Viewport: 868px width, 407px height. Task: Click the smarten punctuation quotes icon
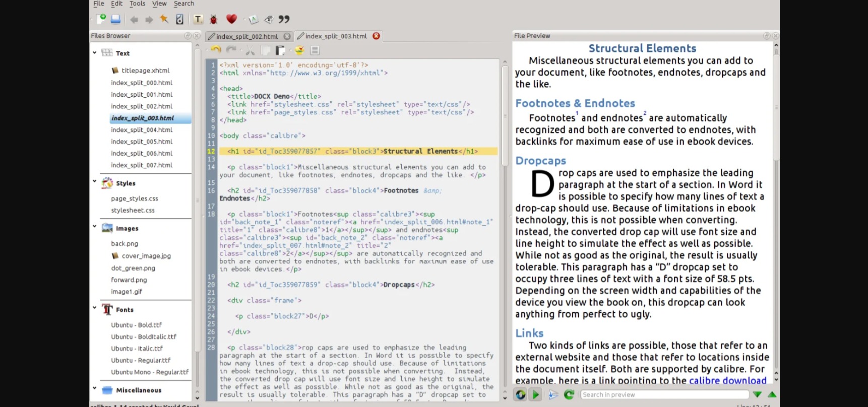(284, 19)
